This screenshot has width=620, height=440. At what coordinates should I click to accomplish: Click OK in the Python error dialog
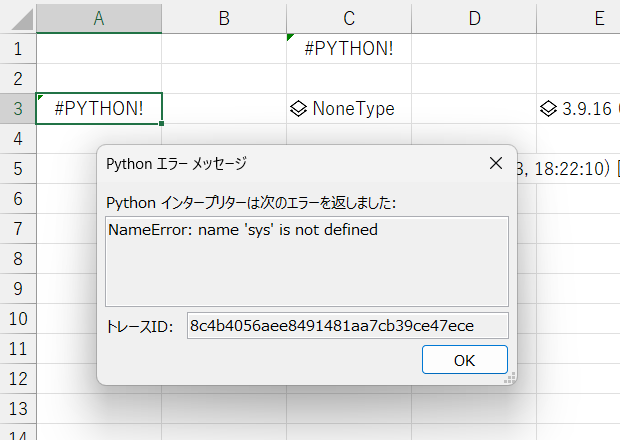pyautogui.click(x=465, y=359)
